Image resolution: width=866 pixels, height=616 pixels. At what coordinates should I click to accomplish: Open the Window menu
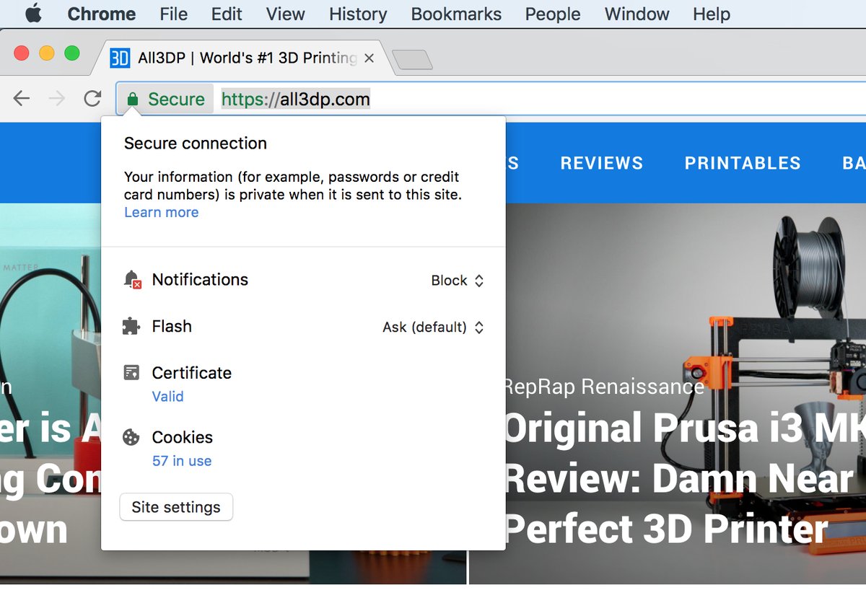click(x=637, y=14)
